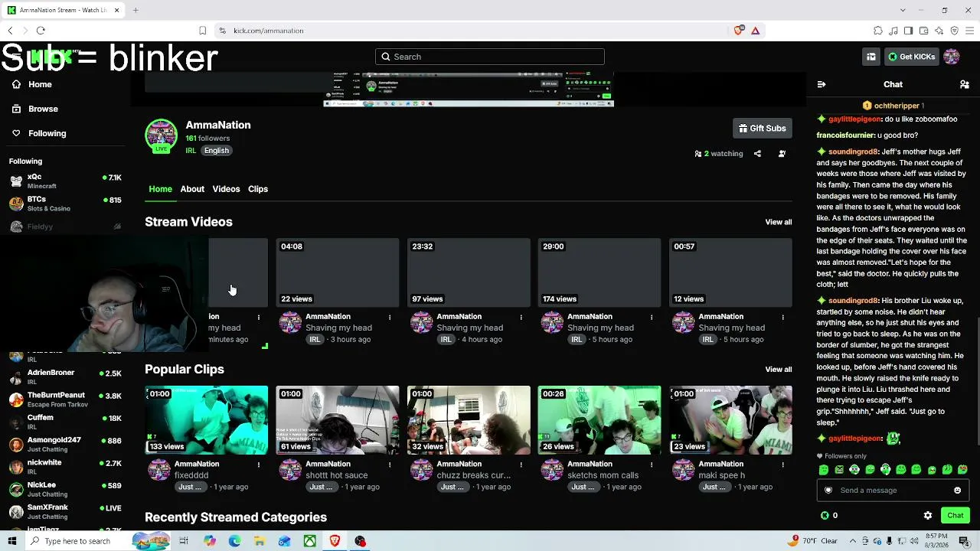Open options for the shottt hot sauce clip
This screenshot has height=551, width=980.
click(390, 465)
